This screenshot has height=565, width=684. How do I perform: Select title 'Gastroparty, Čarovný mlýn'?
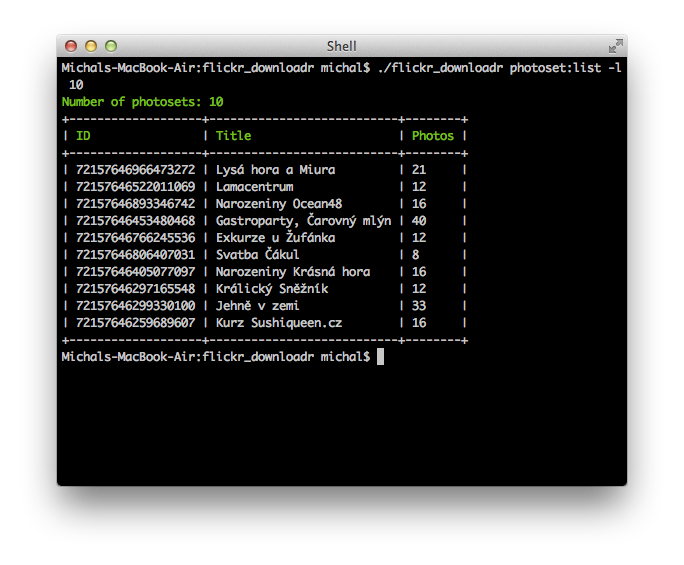(x=304, y=221)
